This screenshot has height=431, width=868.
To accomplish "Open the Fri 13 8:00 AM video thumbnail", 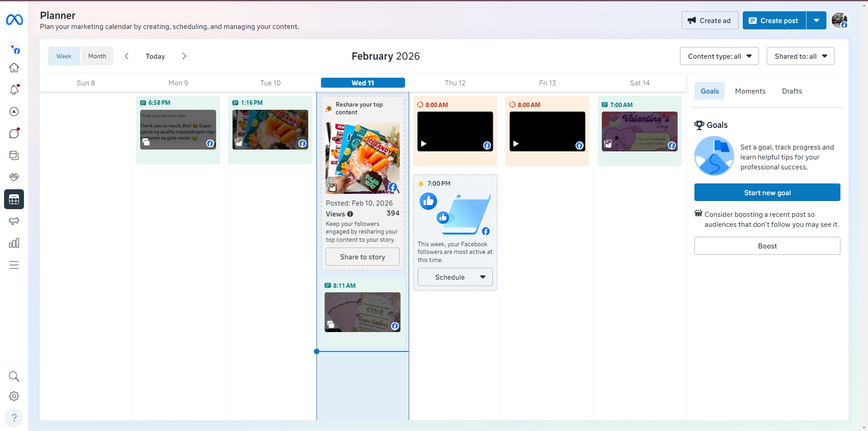I will point(547,131).
